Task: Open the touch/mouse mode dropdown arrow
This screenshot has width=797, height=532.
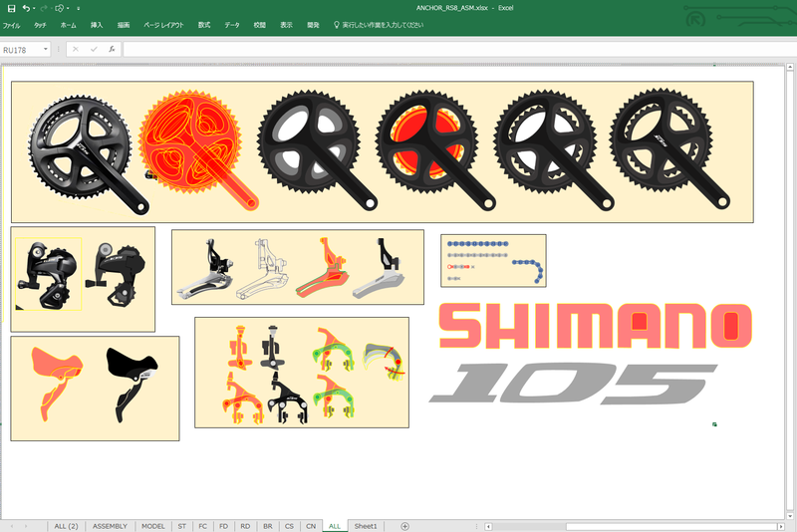Action: (68, 8)
